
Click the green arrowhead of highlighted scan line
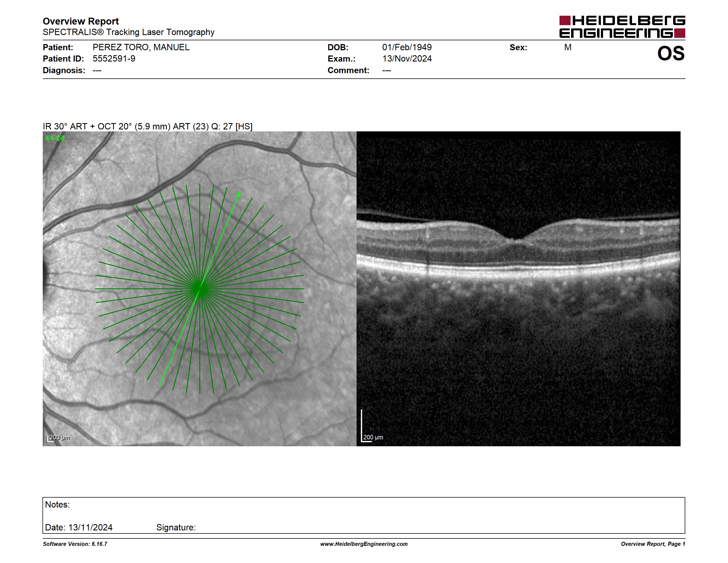point(239,195)
